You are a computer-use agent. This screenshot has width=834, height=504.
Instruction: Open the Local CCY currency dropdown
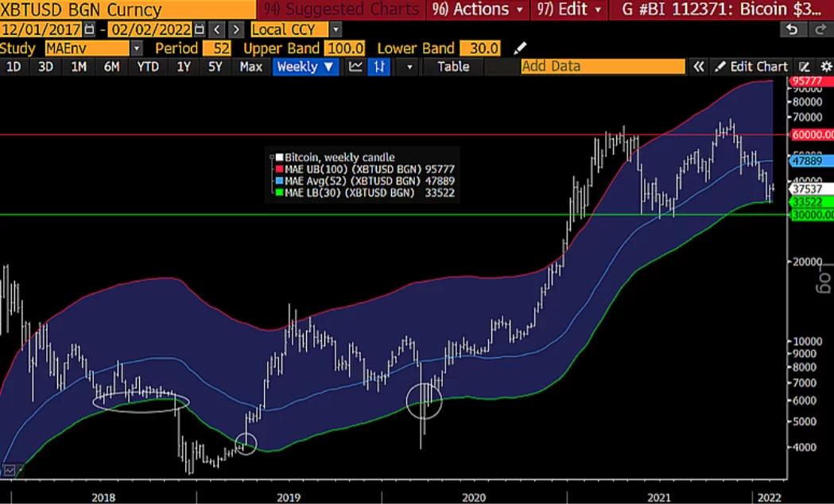pos(336,30)
